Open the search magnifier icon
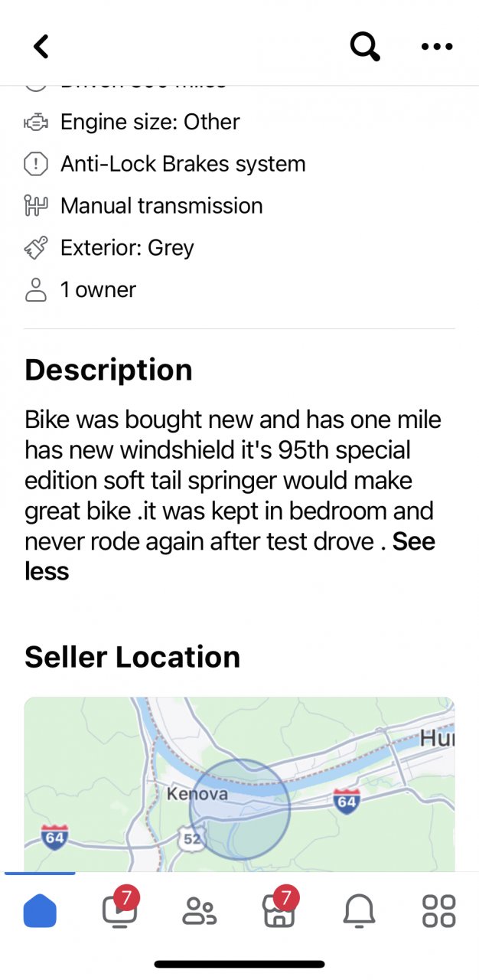479x980 pixels. (365, 47)
